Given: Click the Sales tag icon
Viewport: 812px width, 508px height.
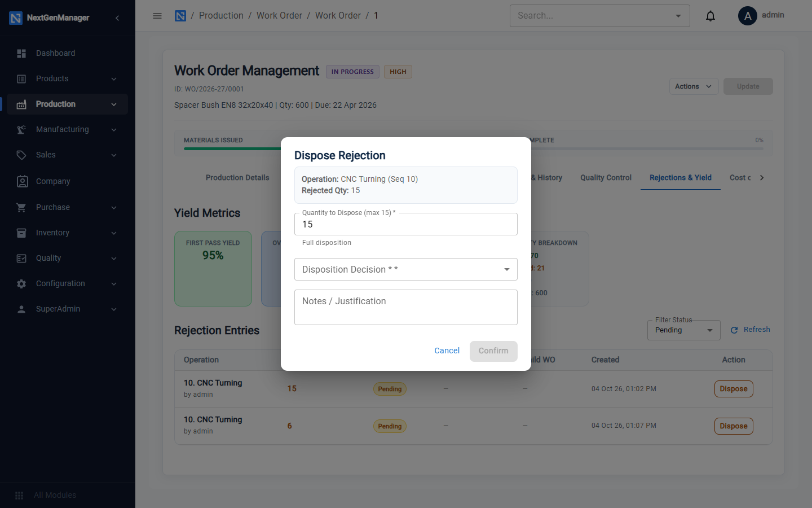Looking at the screenshot, I should pos(21,155).
